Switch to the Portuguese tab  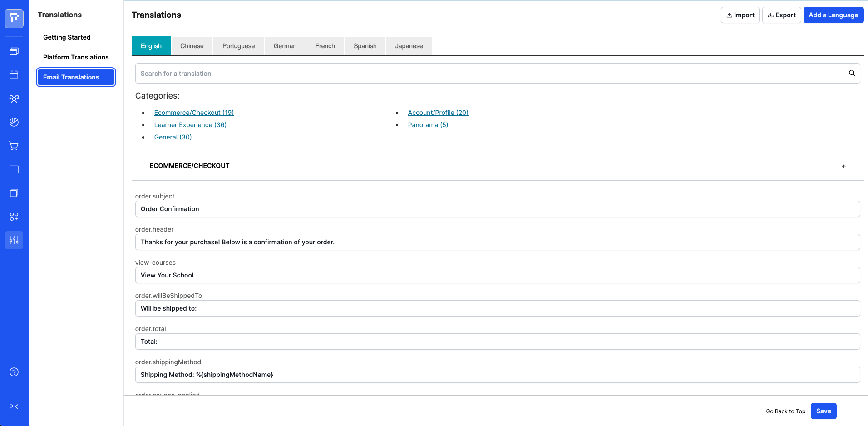point(239,46)
